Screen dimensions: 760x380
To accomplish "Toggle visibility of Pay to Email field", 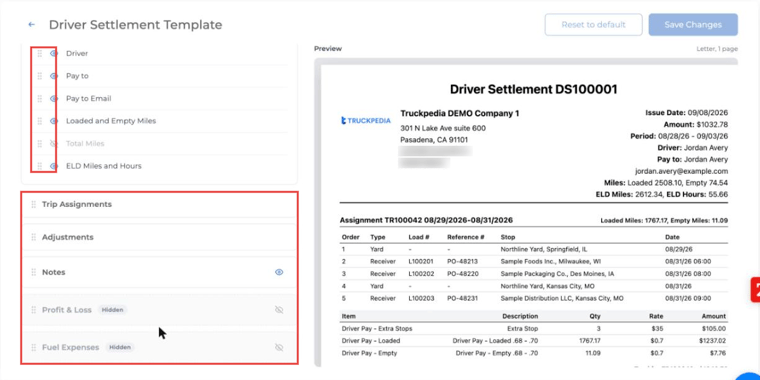I will (x=54, y=99).
